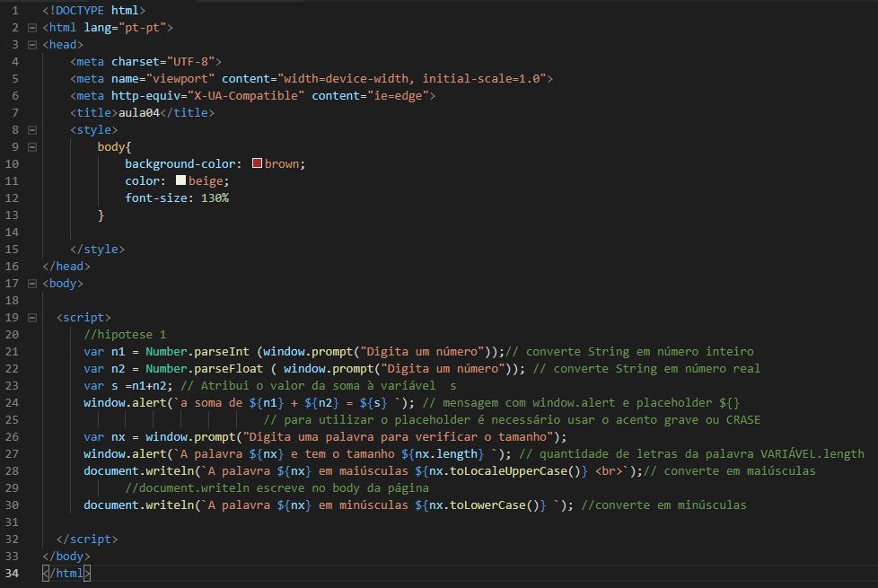Click the "pt-pt" lang attribute value
The height and width of the screenshot is (588, 878).
[142, 28]
